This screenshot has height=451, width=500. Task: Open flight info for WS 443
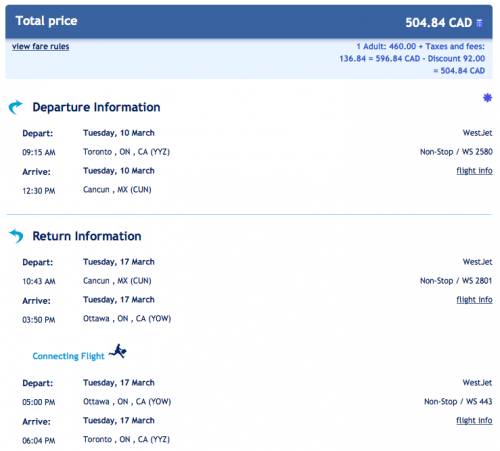474,420
